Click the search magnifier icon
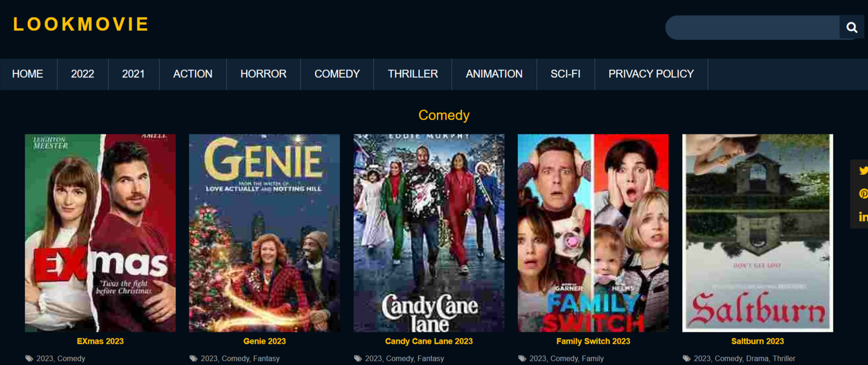Image resolution: width=868 pixels, height=365 pixels. click(852, 27)
